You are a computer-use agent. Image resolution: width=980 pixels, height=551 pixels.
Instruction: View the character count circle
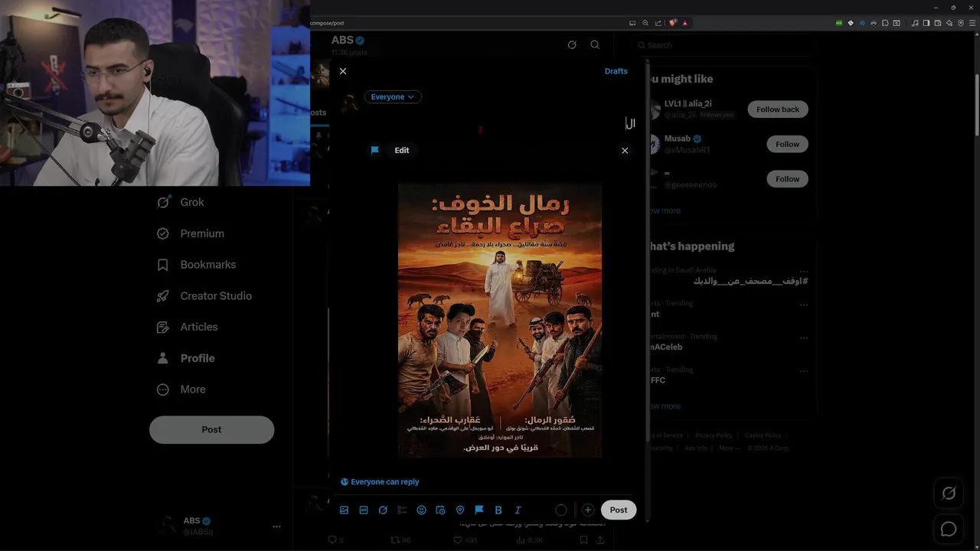point(561,510)
